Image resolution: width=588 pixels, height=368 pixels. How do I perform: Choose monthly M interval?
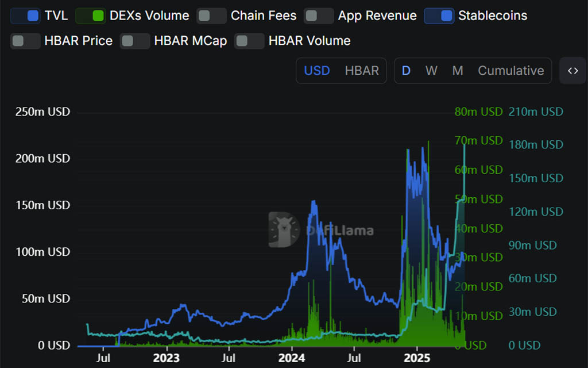[458, 71]
